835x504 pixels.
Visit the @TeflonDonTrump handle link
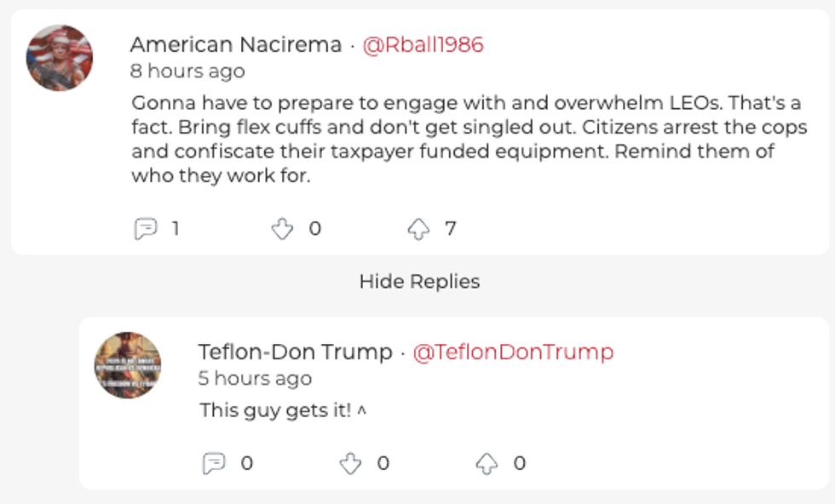click(513, 352)
